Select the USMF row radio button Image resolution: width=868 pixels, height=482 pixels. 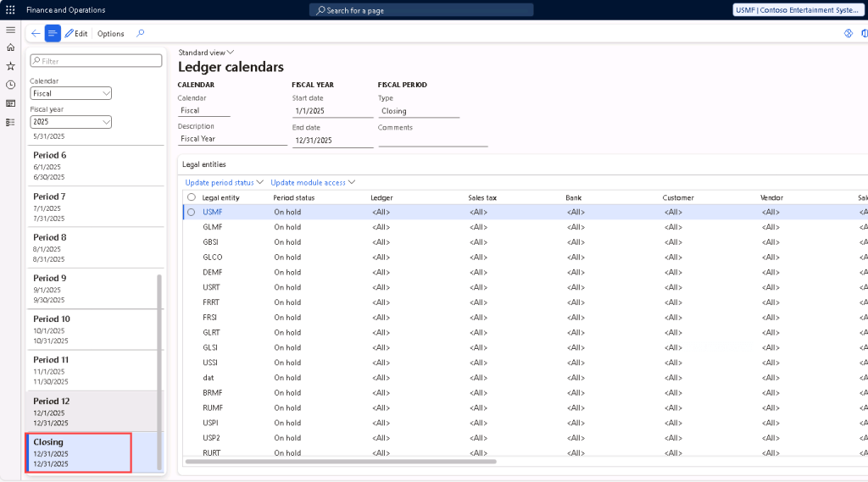(191, 212)
